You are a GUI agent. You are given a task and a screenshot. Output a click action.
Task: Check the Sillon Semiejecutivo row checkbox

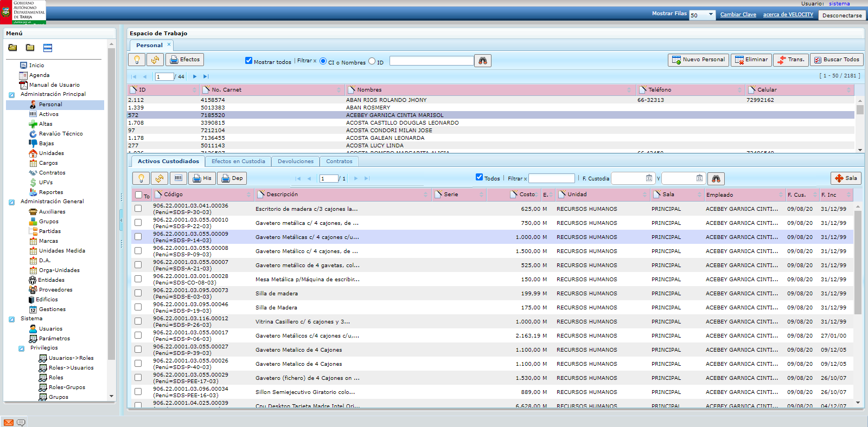(138, 391)
